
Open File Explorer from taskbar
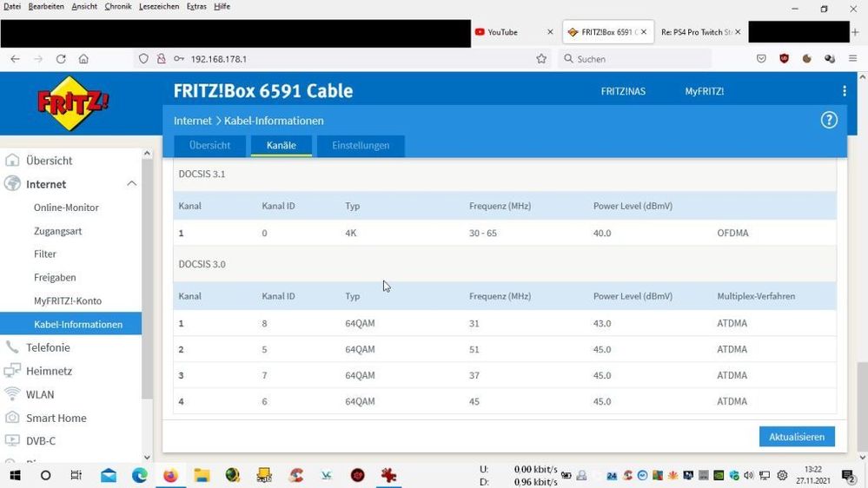pos(202,475)
